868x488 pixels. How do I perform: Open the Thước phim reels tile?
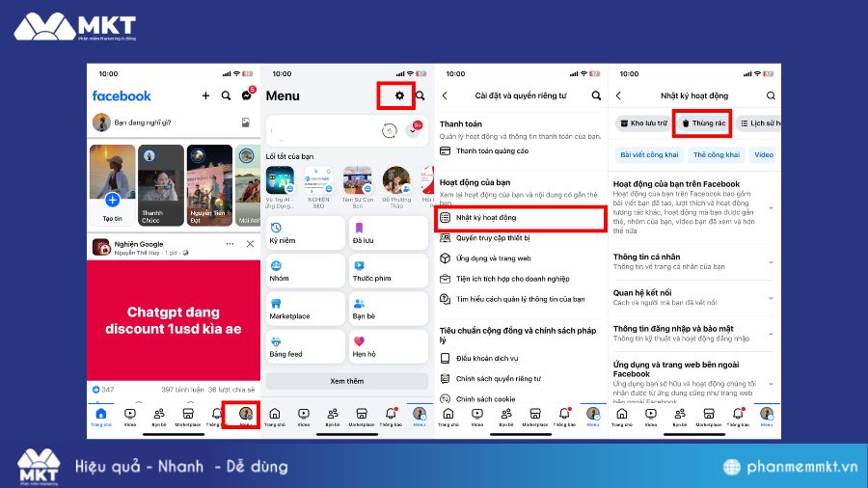pyautogui.click(x=389, y=271)
